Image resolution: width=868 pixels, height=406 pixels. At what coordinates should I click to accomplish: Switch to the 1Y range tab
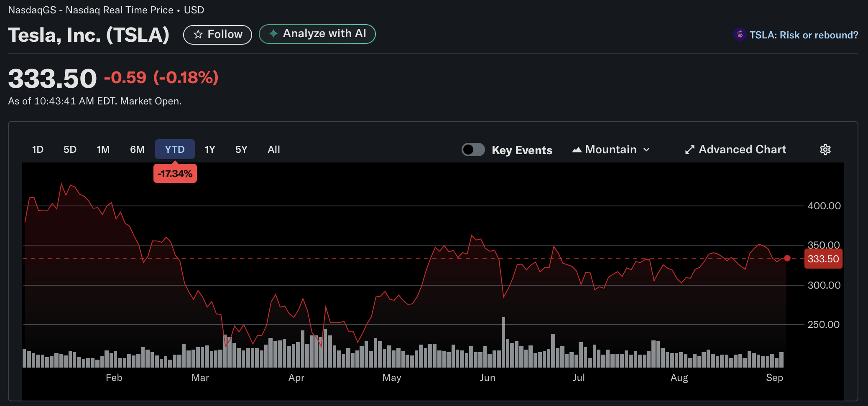click(210, 150)
